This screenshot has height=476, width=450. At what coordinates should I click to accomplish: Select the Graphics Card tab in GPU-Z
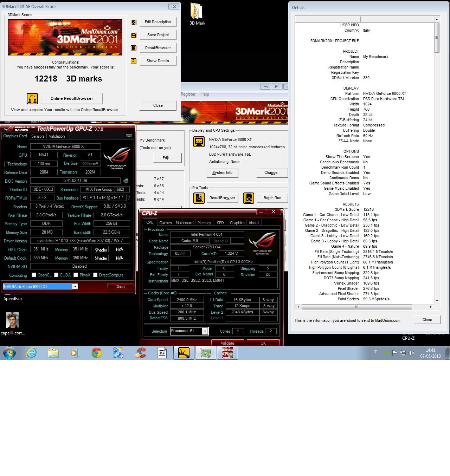[x=15, y=136]
